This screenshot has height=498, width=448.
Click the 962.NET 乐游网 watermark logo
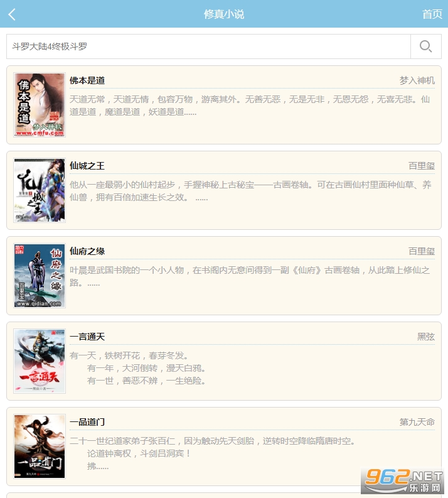[x=402, y=480]
